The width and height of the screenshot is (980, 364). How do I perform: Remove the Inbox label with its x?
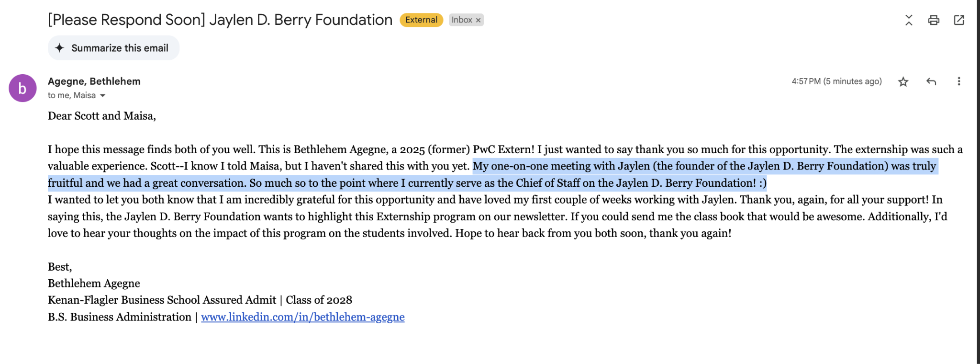tap(478, 20)
